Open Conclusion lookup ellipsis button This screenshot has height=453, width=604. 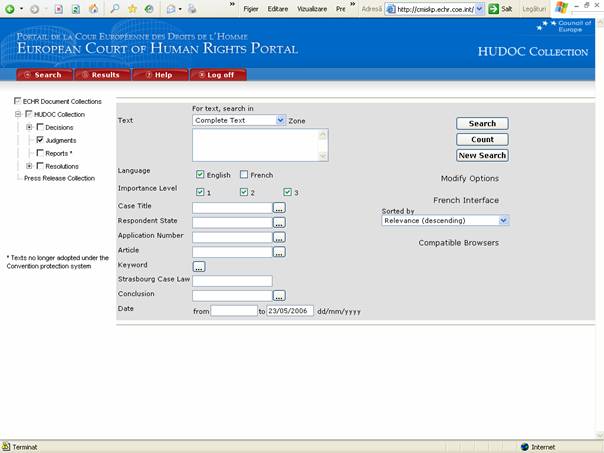click(x=279, y=296)
